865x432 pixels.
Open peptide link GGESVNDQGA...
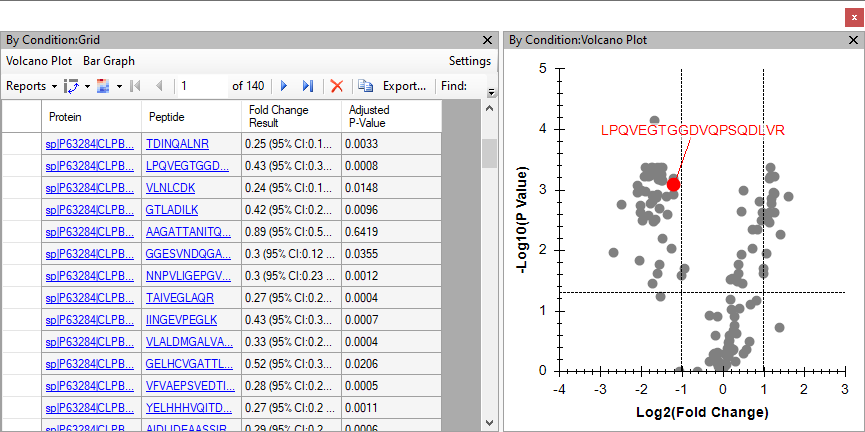point(189,254)
